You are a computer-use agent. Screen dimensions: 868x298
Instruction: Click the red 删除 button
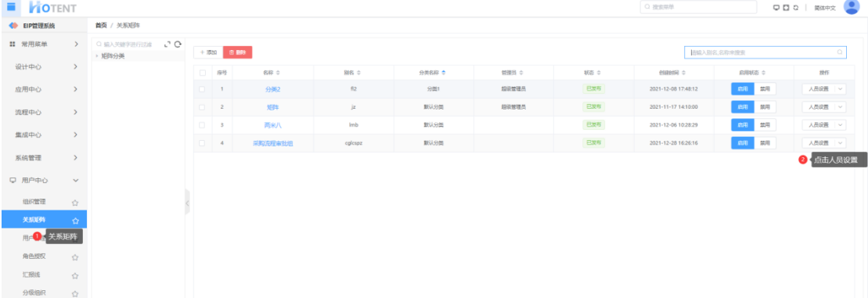point(237,52)
